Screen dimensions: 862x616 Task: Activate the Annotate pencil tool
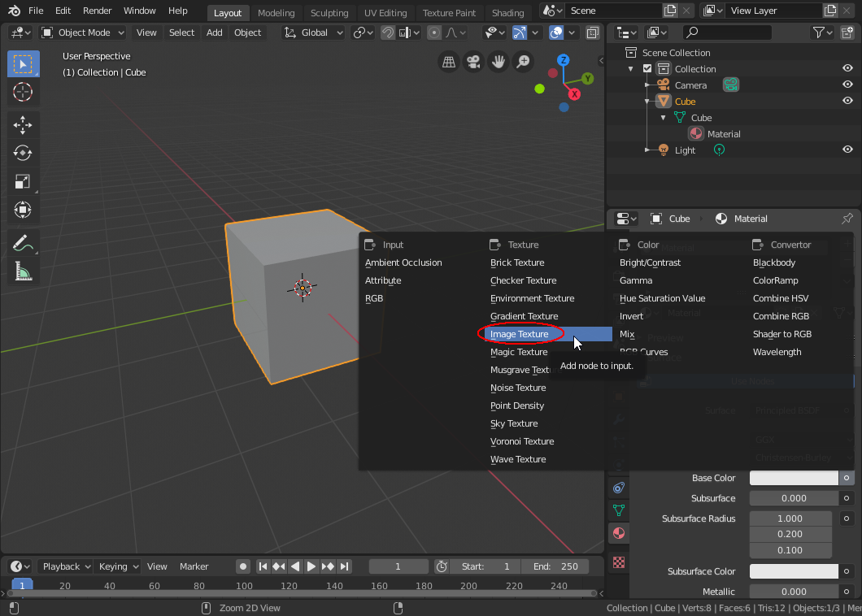tap(23, 242)
